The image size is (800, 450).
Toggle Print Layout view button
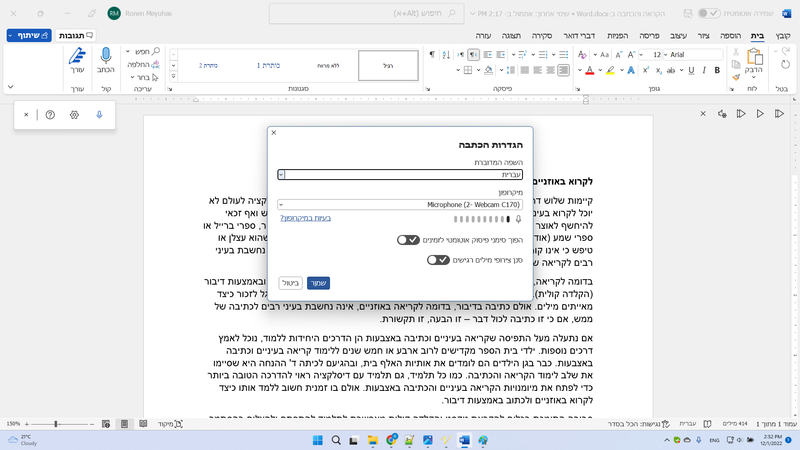point(124,424)
